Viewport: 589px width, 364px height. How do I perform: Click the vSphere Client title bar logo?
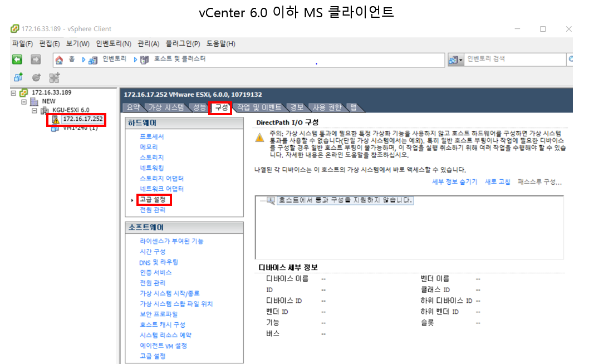coord(14,28)
